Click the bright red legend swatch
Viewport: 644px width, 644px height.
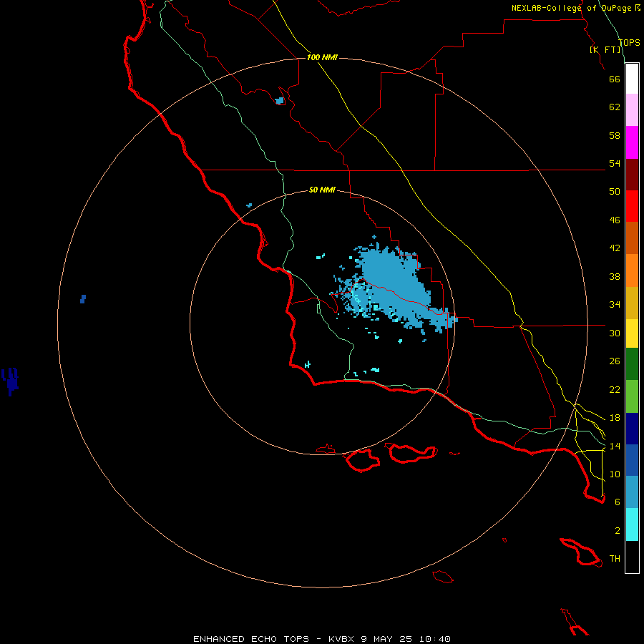pyautogui.click(x=632, y=206)
